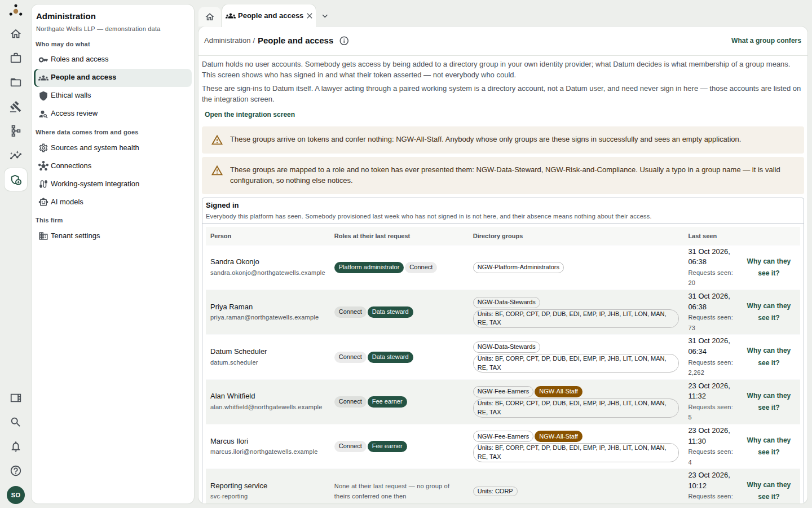Click Data steward badge in Priya Raman row

click(390, 312)
